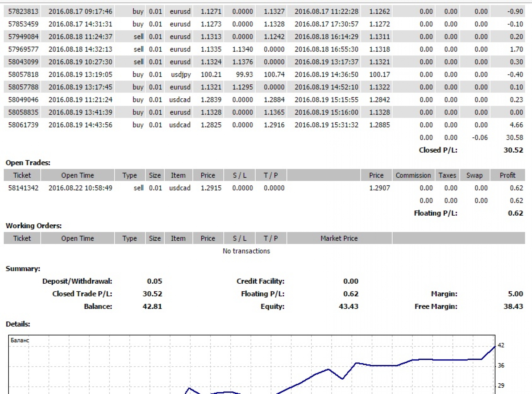Click the Taxes column header
The image size is (532, 394).
[x=447, y=175]
